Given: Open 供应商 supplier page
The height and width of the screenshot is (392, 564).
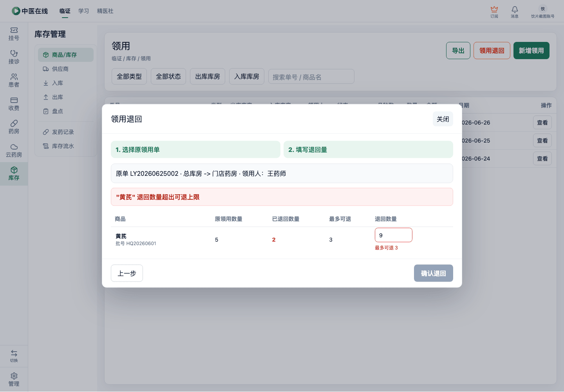Looking at the screenshot, I should (x=66, y=69).
